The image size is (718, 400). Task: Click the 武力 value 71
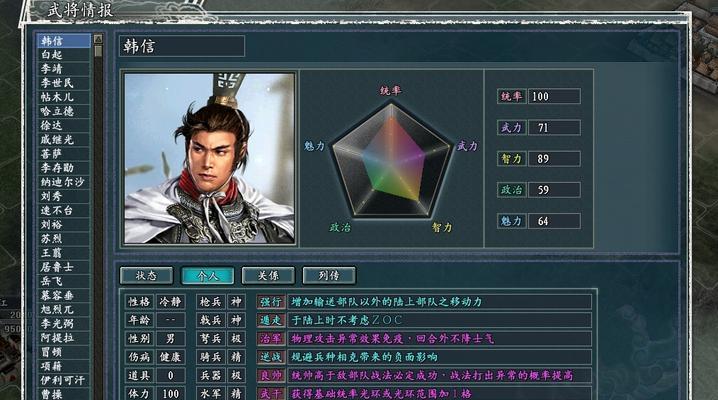(554, 127)
